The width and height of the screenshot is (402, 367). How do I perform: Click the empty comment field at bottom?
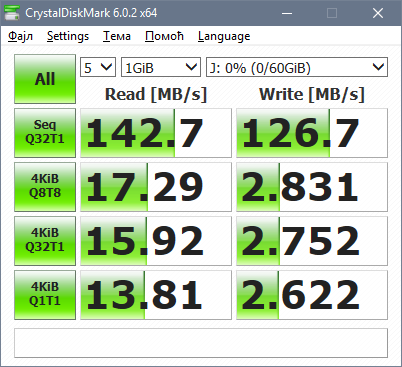[201, 343]
